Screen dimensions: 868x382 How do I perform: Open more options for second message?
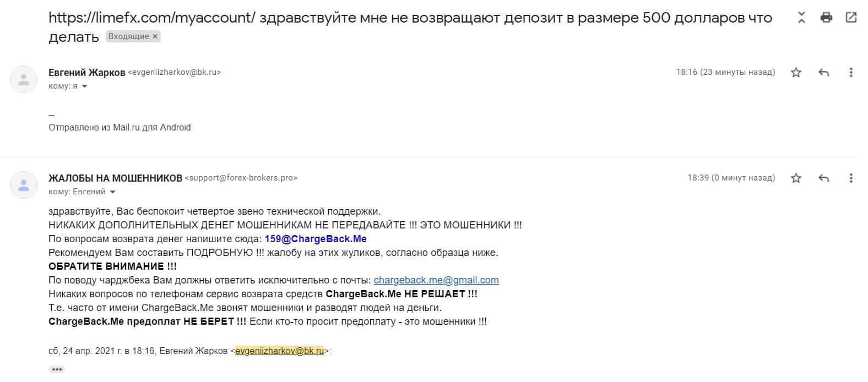point(851,178)
